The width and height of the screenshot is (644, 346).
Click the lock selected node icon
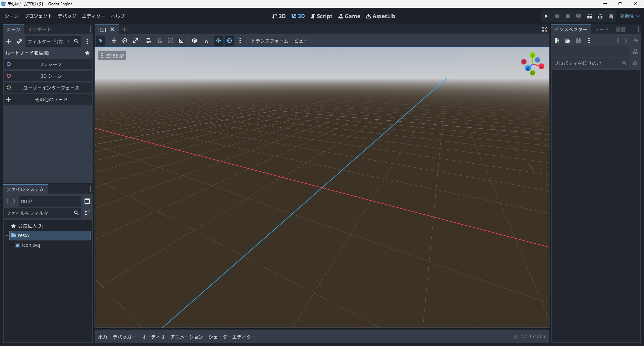(x=160, y=41)
